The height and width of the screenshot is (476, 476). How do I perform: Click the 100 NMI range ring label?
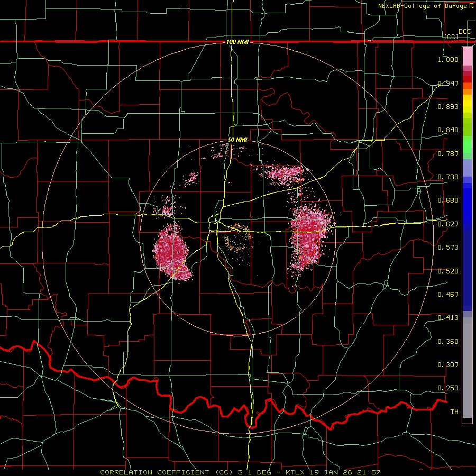click(x=237, y=42)
